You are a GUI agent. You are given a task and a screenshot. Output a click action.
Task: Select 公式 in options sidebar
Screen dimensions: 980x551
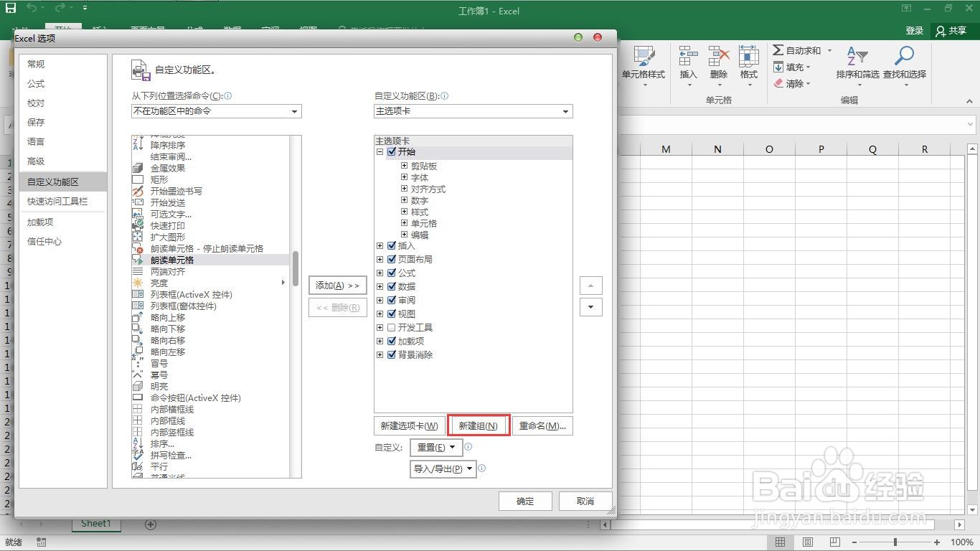(62, 83)
